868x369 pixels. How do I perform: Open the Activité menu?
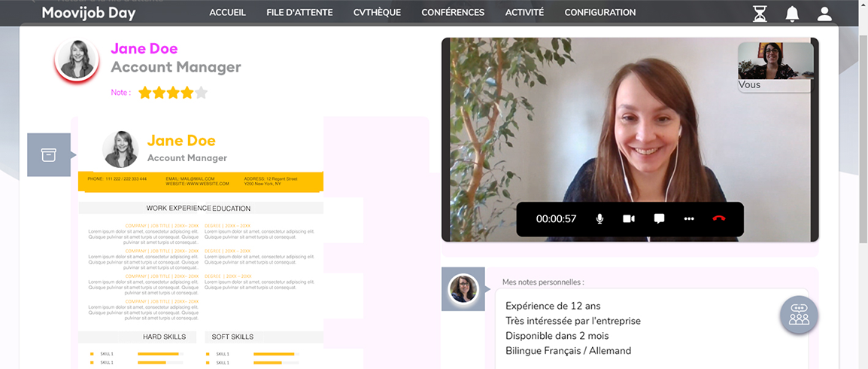(524, 13)
